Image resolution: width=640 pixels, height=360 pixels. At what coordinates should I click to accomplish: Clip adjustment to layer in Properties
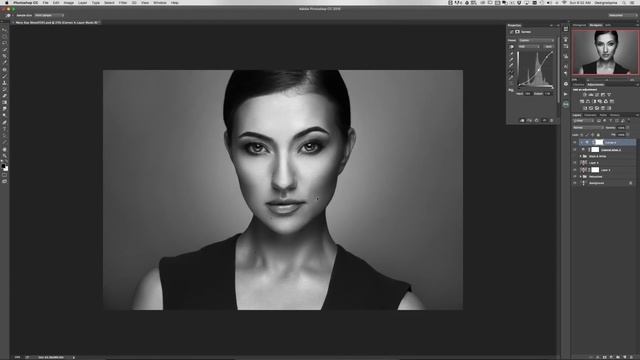click(x=522, y=120)
